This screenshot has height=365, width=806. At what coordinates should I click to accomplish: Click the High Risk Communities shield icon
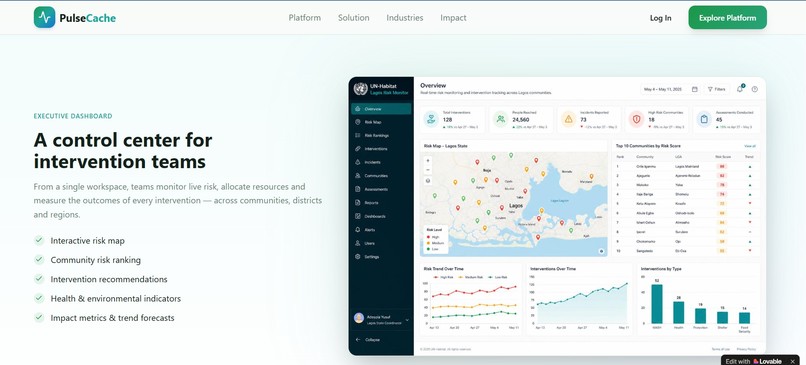637,120
